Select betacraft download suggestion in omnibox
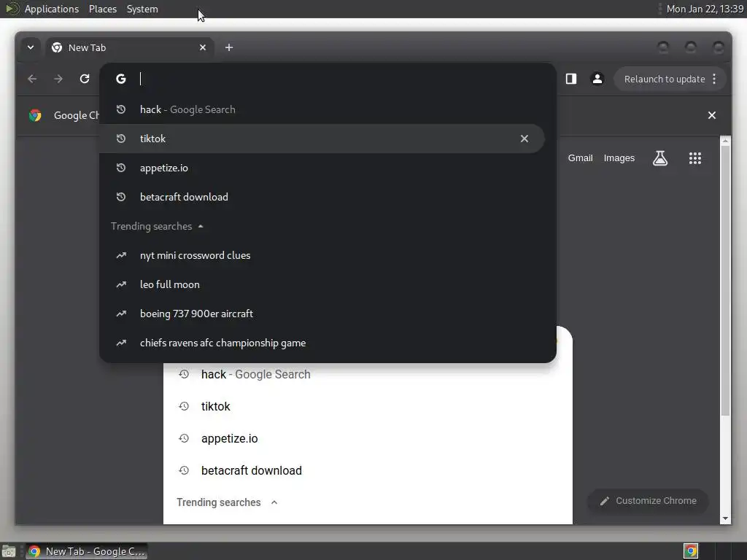This screenshot has height=560, width=747. pos(322,197)
